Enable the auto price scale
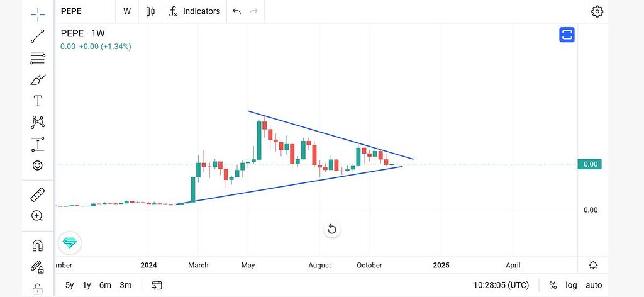 pos(594,285)
